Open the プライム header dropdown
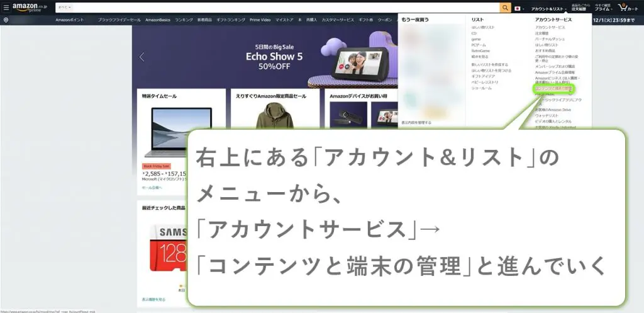The width and height of the screenshot is (644, 313). tap(603, 8)
